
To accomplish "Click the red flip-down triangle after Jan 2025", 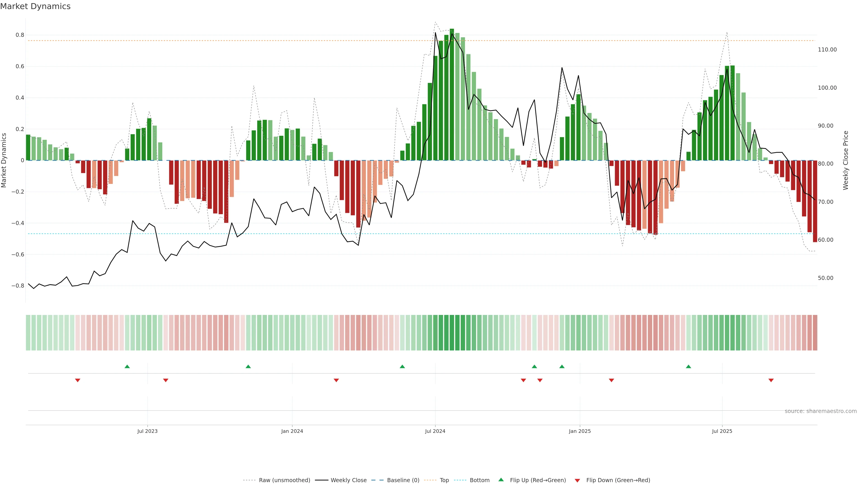I will [x=611, y=380].
